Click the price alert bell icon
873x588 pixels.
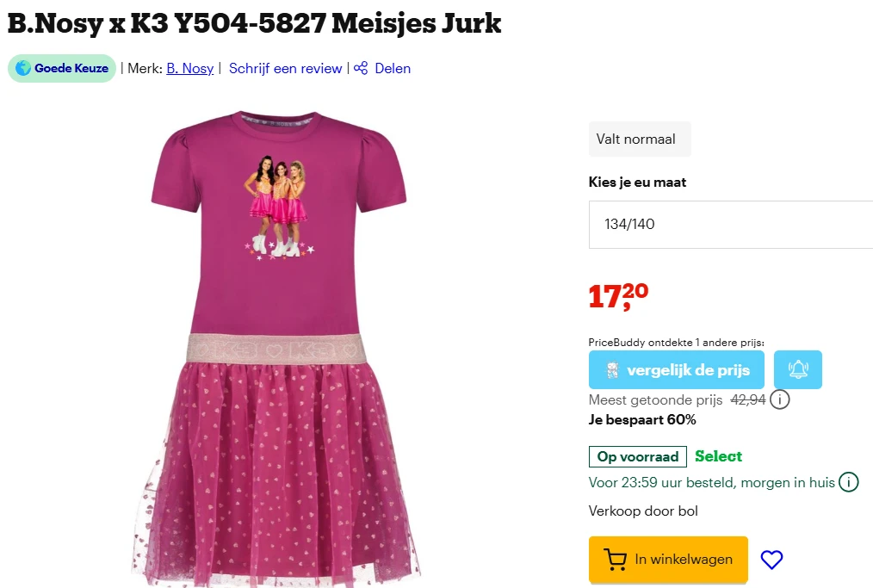[x=798, y=369]
